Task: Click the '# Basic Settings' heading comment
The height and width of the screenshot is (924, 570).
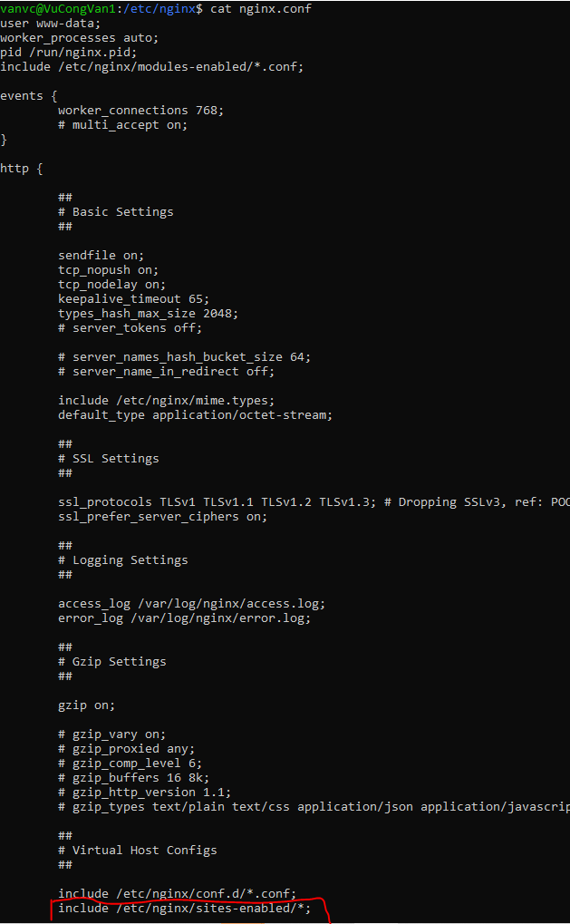Action: [x=115, y=211]
